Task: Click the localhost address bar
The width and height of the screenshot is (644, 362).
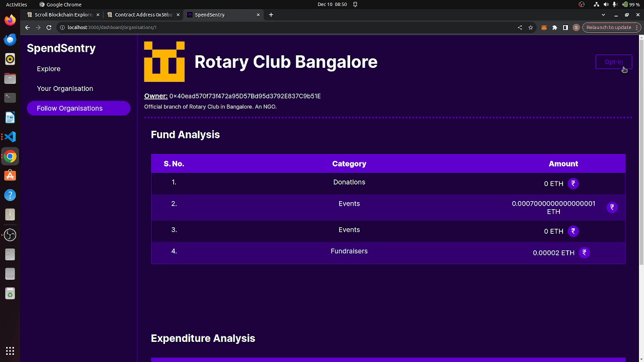Action: tap(287, 28)
